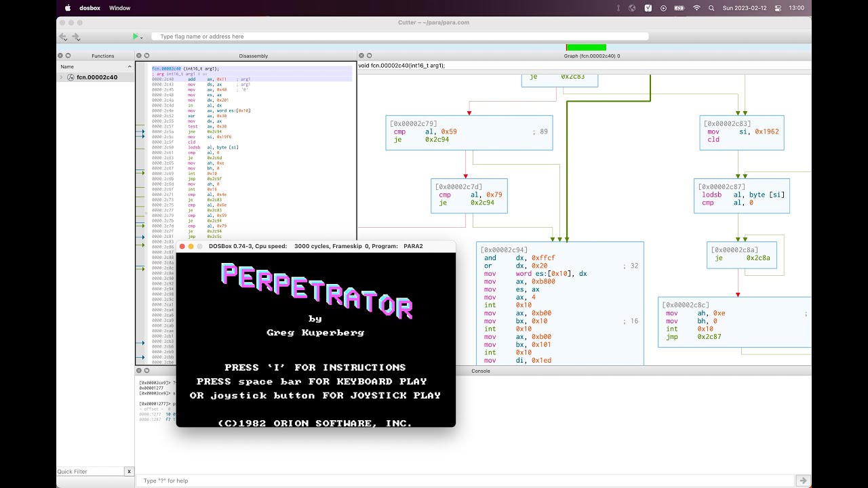Select graph node 0x00002c8c
The height and width of the screenshot is (488, 868).
coord(734,322)
